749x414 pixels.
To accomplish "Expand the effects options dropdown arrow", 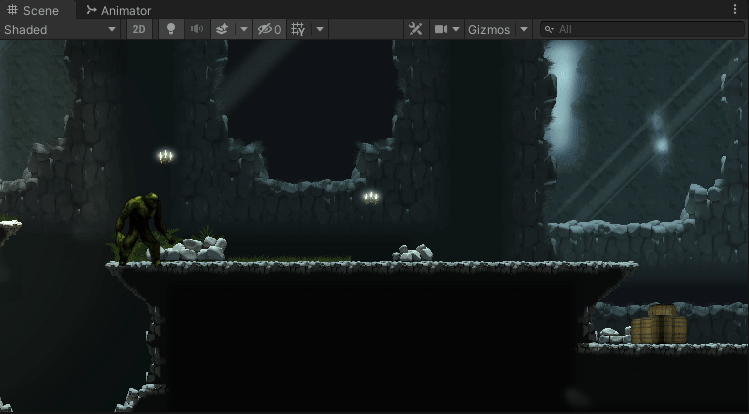I will (244, 30).
